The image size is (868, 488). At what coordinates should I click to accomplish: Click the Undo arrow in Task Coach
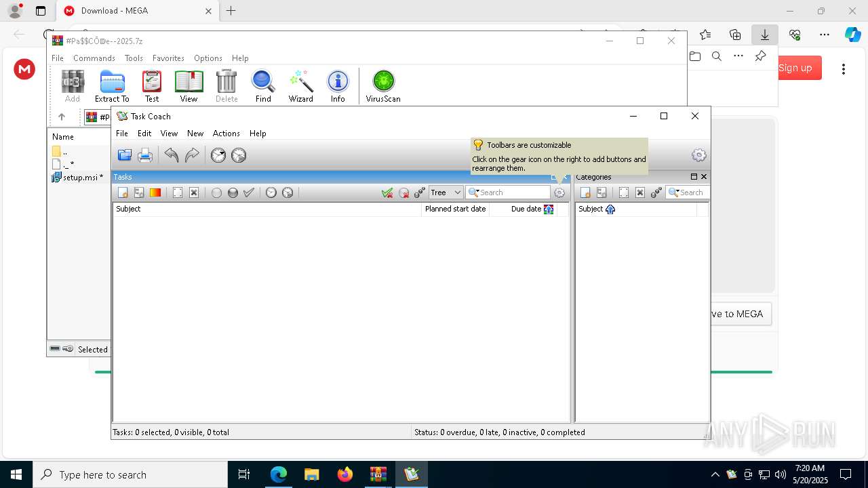point(172,155)
